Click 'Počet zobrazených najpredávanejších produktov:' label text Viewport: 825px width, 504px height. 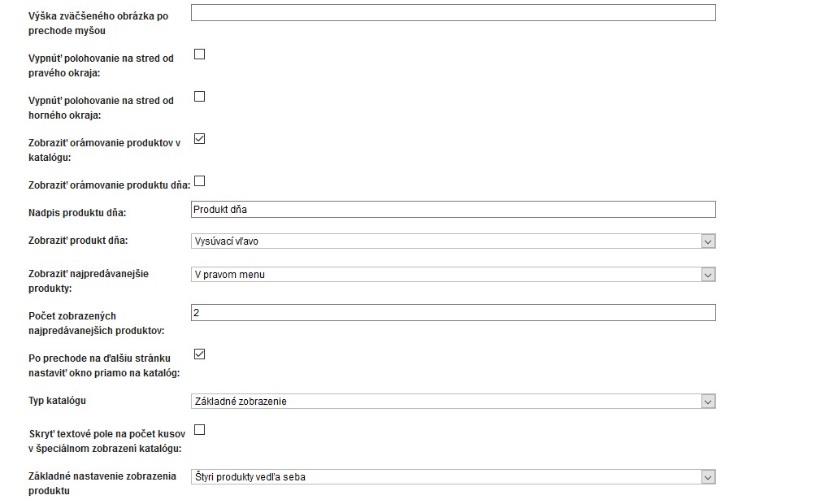[x=95, y=323]
